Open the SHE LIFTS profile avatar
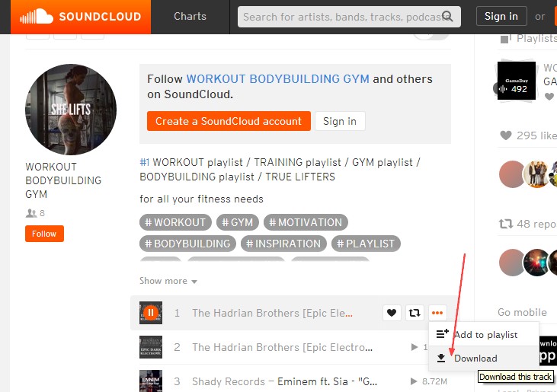Viewport: 557px width, 392px height. tap(71, 110)
